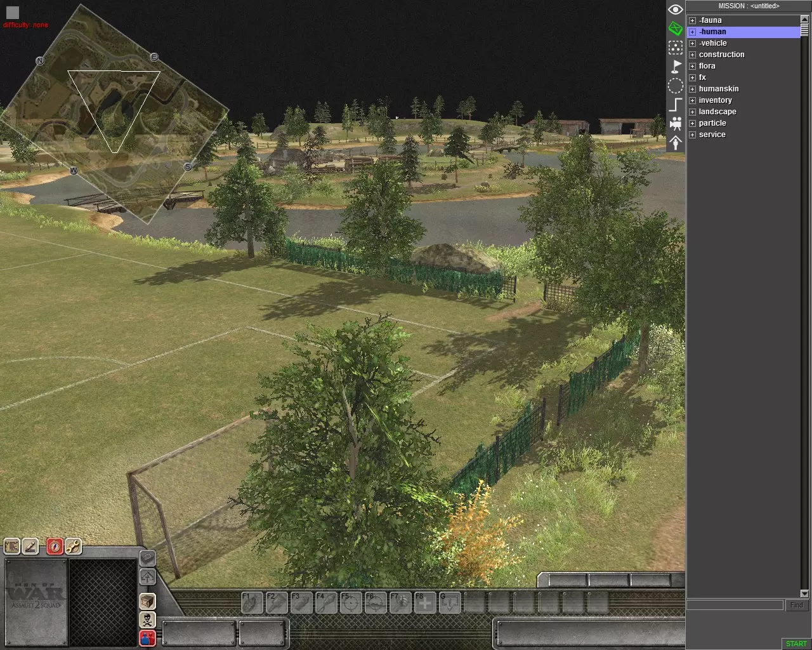Open the objectives list icon

12,546
